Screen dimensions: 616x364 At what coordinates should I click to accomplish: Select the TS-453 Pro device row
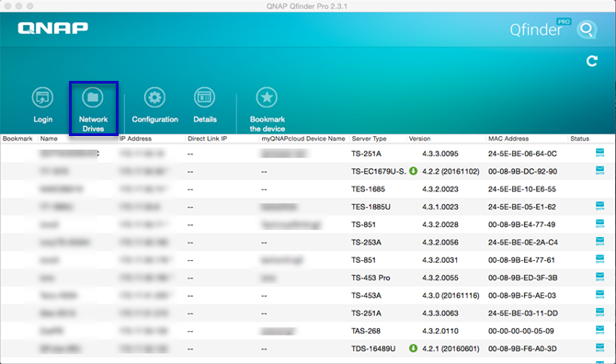pyautogui.click(x=308, y=278)
